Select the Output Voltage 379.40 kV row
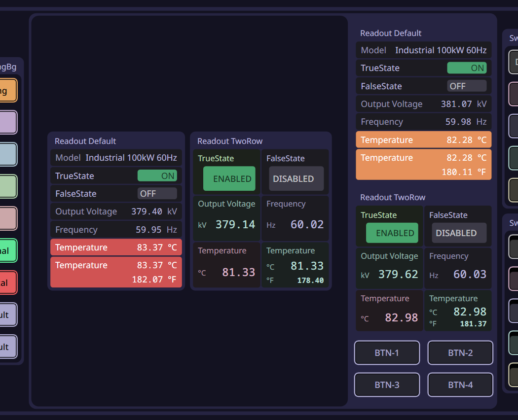The width and height of the screenshot is (518, 420). [116, 211]
